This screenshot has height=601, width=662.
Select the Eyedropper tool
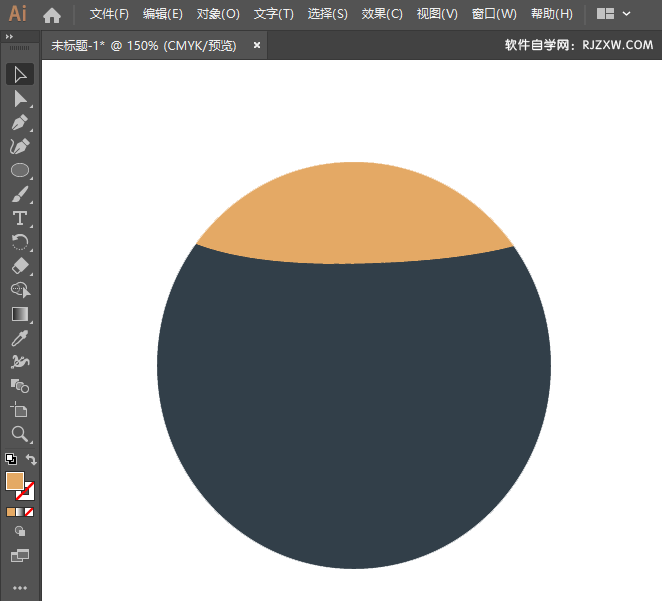click(19, 338)
